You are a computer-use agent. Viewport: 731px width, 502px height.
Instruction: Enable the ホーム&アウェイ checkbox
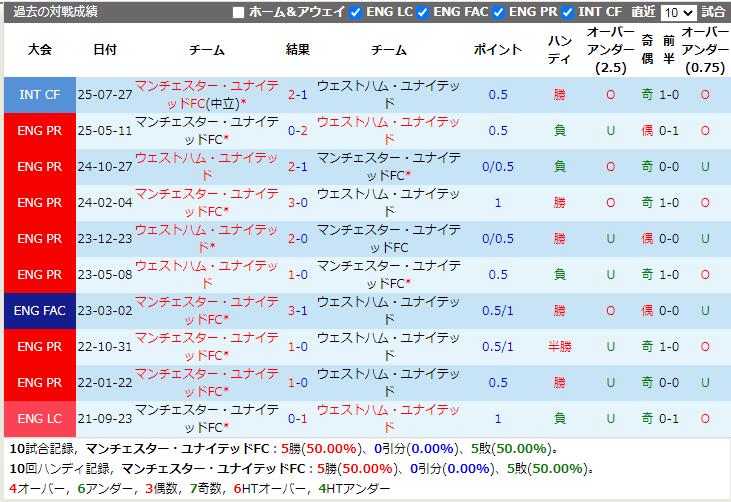(238, 13)
